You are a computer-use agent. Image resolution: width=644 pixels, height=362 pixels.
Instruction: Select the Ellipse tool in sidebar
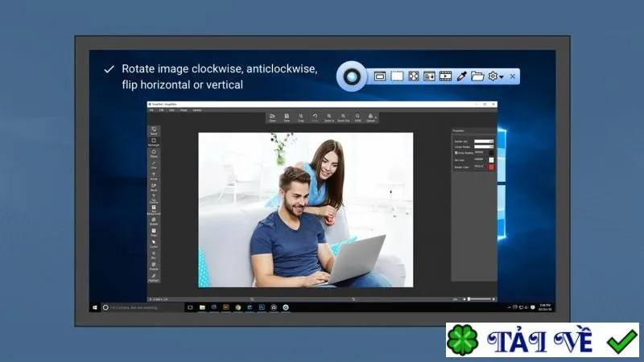154,154
